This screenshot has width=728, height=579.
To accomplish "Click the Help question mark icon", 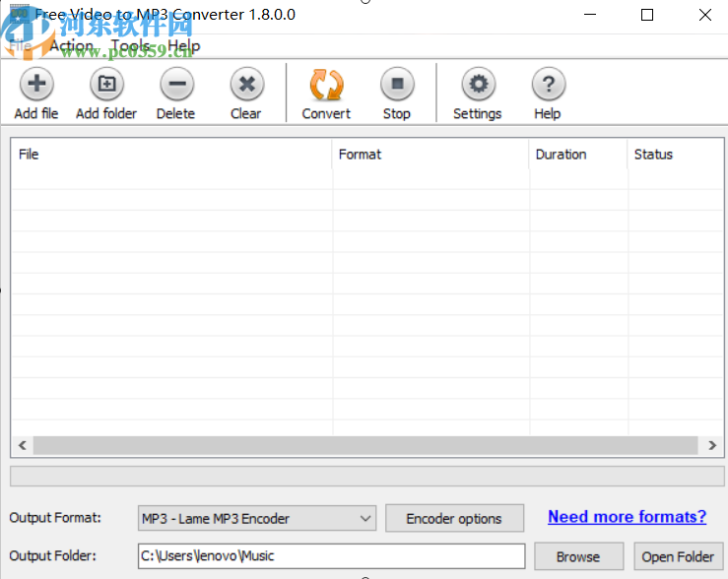I will pos(549,85).
